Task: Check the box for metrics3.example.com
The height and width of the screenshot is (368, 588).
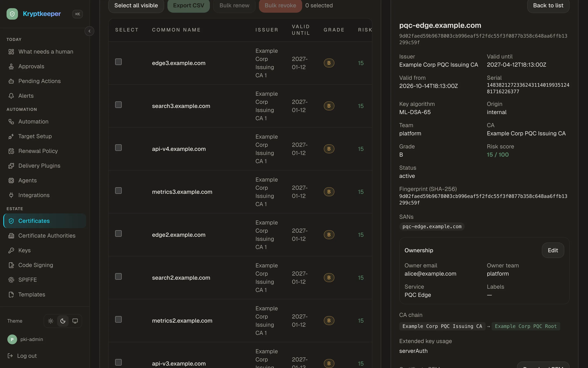Action: (118, 191)
